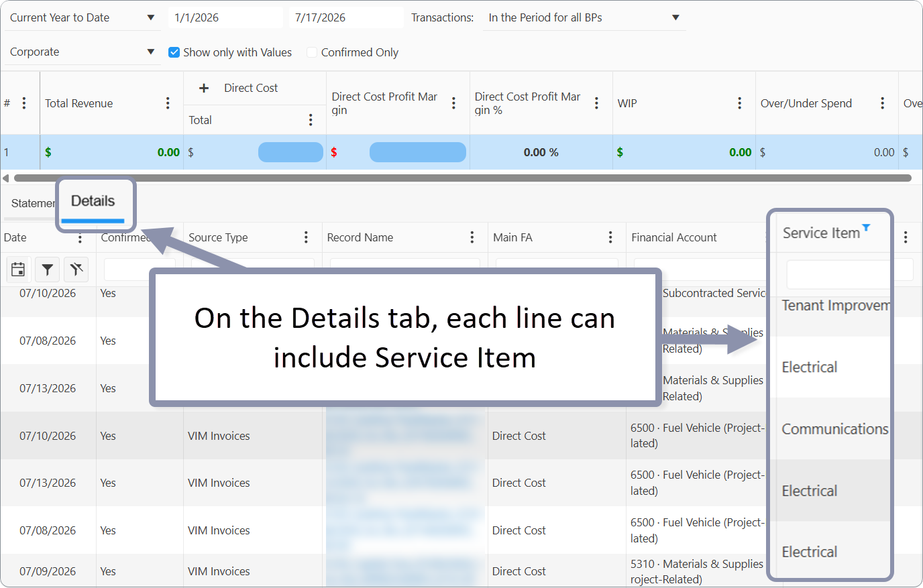
Task: Open the Service Item column menu
Action: 906,237
